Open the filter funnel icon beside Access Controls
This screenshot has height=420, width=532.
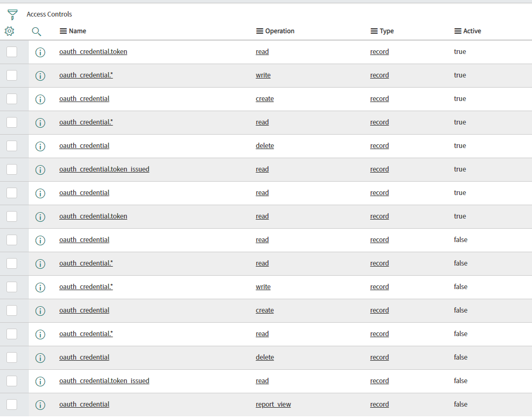(x=13, y=14)
